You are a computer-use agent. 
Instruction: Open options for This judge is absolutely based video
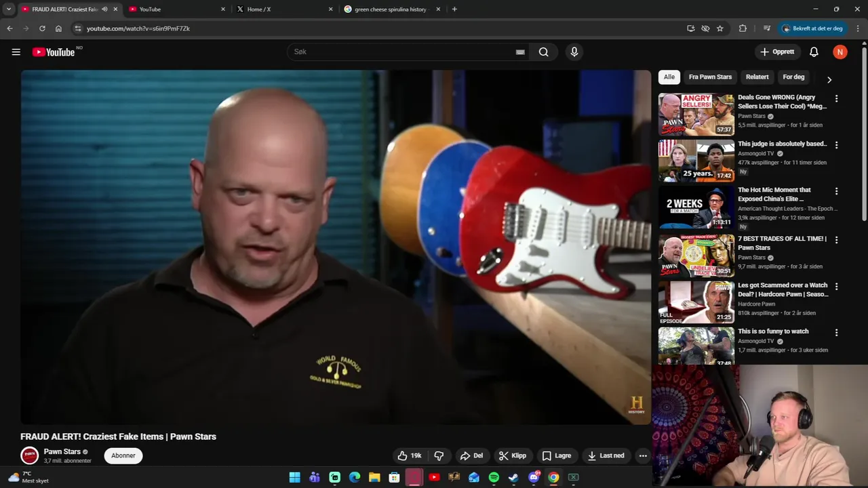(836, 145)
